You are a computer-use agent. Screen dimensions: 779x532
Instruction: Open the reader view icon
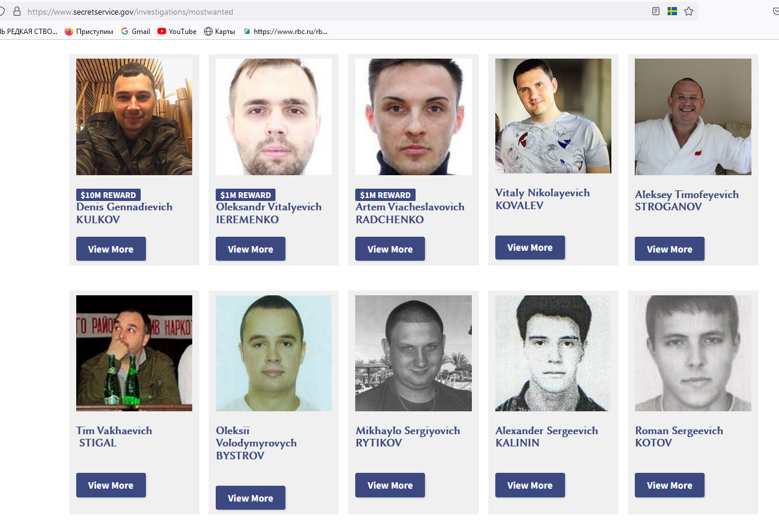pyautogui.click(x=656, y=11)
